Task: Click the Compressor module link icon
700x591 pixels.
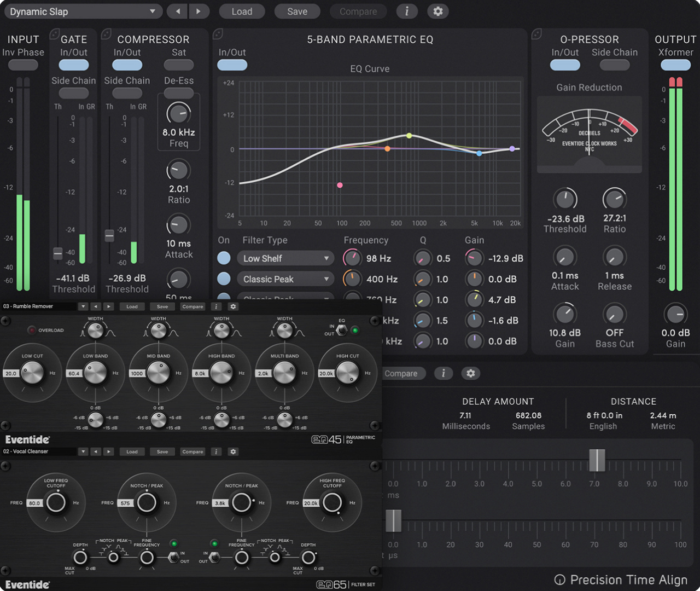Action: 107,34
